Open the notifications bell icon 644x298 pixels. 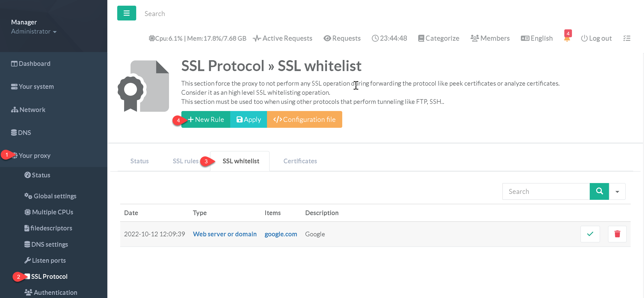[x=567, y=38]
